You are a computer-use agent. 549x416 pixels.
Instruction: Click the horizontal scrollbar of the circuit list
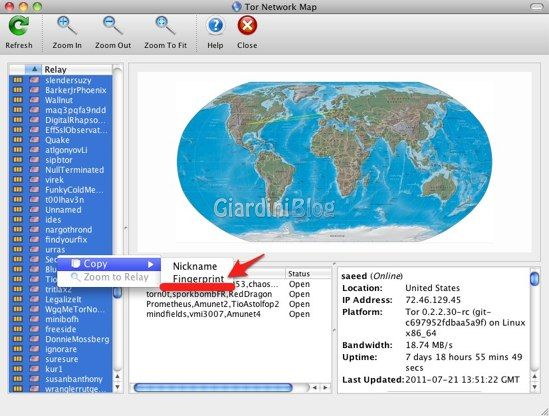point(213,388)
